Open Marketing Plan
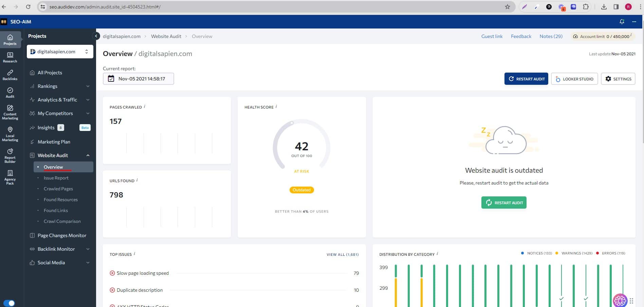 click(x=54, y=142)
